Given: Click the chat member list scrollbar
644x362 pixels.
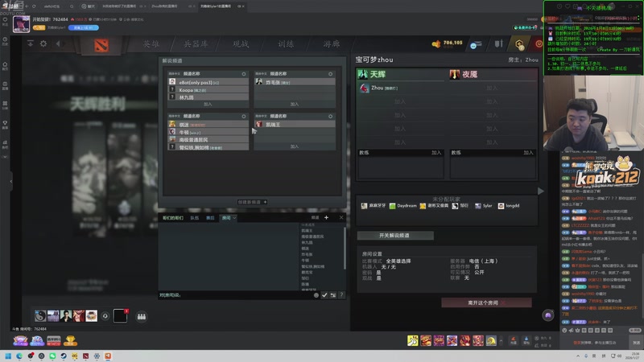Looking at the screenshot, I should (x=345, y=249).
